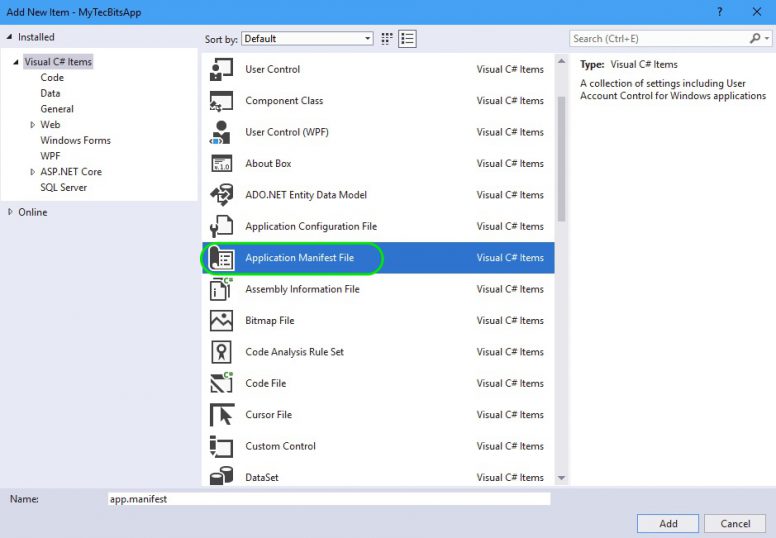The width and height of the screenshot is (776, 538).
Task: Select the About Box row text
Action: click(268, 163)
